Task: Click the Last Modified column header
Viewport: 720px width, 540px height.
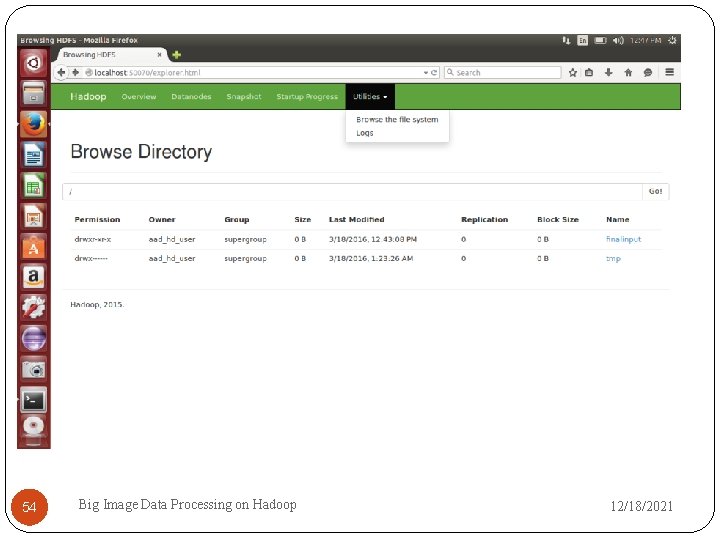Action: pos(356,219)
